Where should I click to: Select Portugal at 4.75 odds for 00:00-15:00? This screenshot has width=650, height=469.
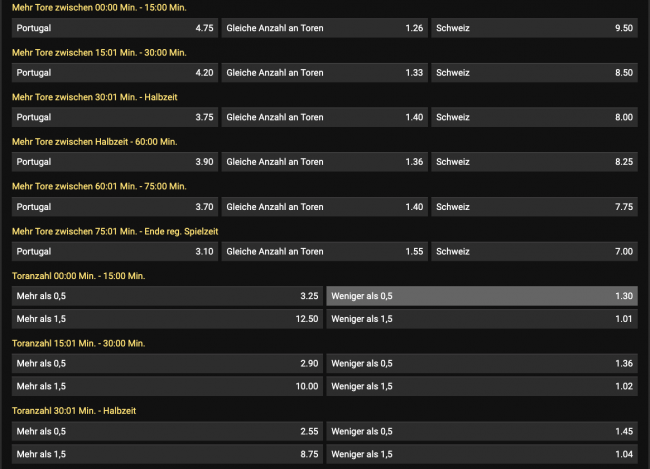coord(114,28)
